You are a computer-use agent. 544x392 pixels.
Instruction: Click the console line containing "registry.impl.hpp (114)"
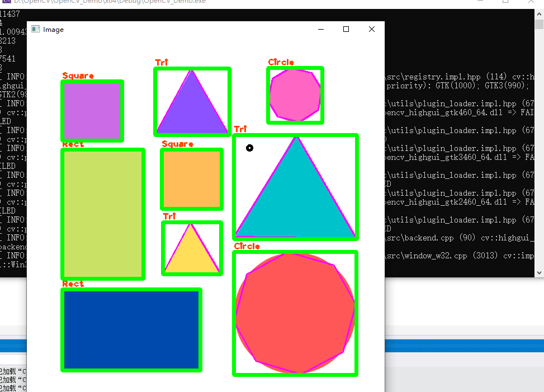pos(460,77)
